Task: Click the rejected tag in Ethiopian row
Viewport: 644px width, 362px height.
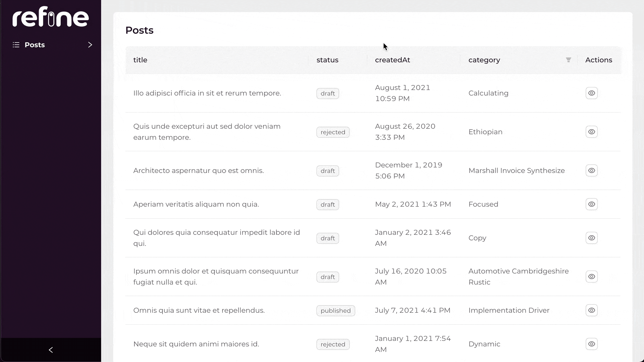Action: pyautogui.click(x=333, y=132)
